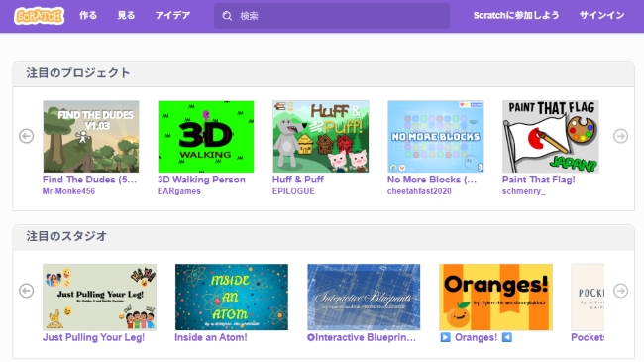Screen dimensions: 644x362
Task: Open Just Pulling Your Leg studio thumbnail
Action: click(x=99, y=297)
